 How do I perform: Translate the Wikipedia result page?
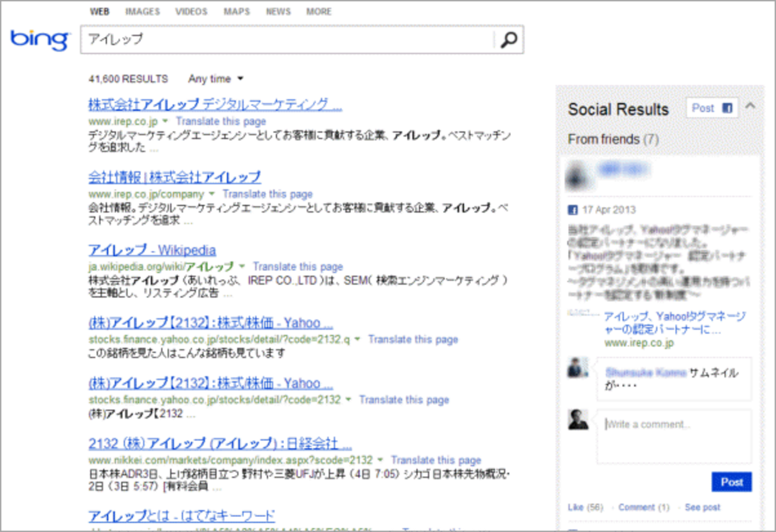pyautogui.click(x=298, y=267)
